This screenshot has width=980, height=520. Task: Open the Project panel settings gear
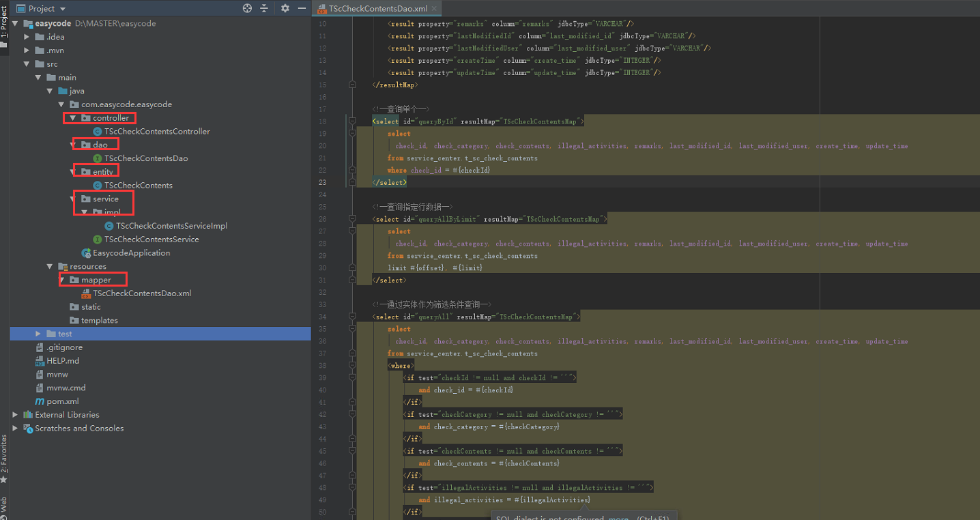click(285, 9)
